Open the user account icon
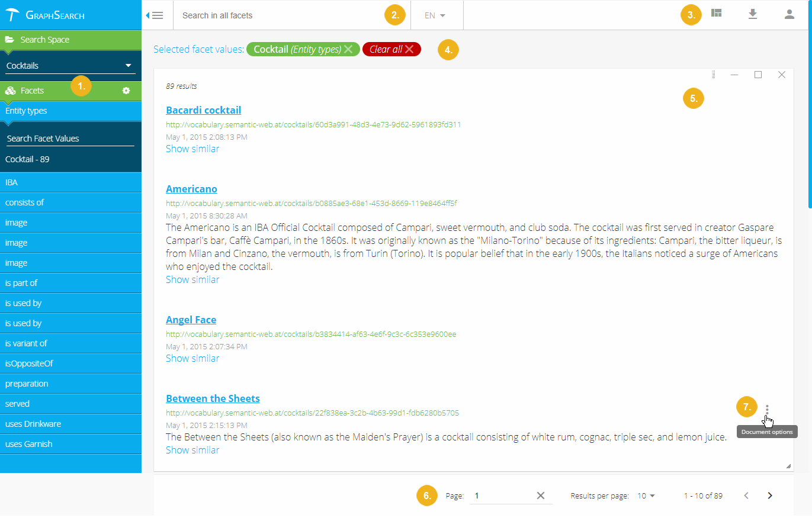Image resolution: width=812 pixels, height=518 pixels. click(789, 14)
